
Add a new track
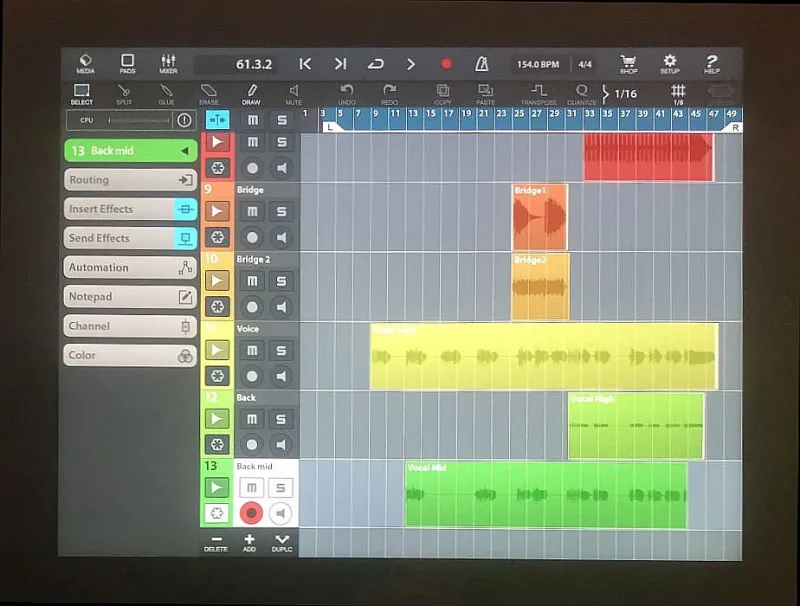click(x=249, y=542)
